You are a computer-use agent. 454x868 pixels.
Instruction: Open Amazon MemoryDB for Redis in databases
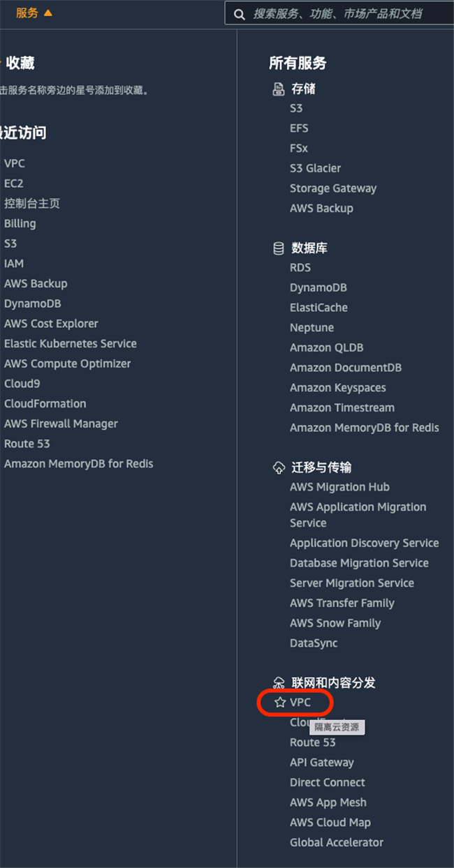(x=365, y=428)
